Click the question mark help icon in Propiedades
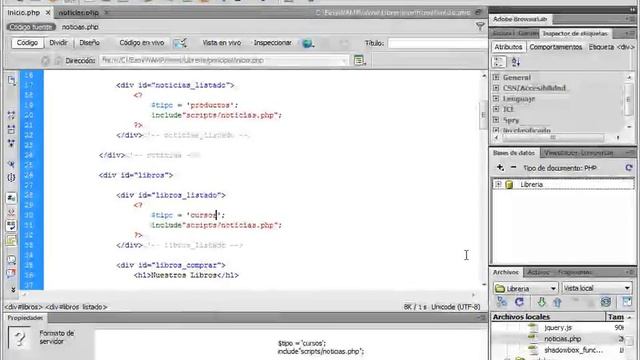Screen dimensions: 640x360 coord(19,338)
